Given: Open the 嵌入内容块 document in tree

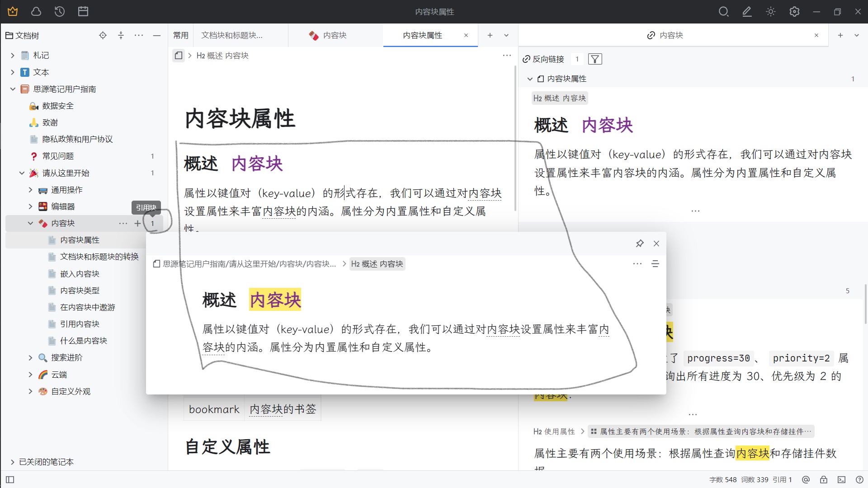Looking at the screenshot, I should click(x=80, y=274).
